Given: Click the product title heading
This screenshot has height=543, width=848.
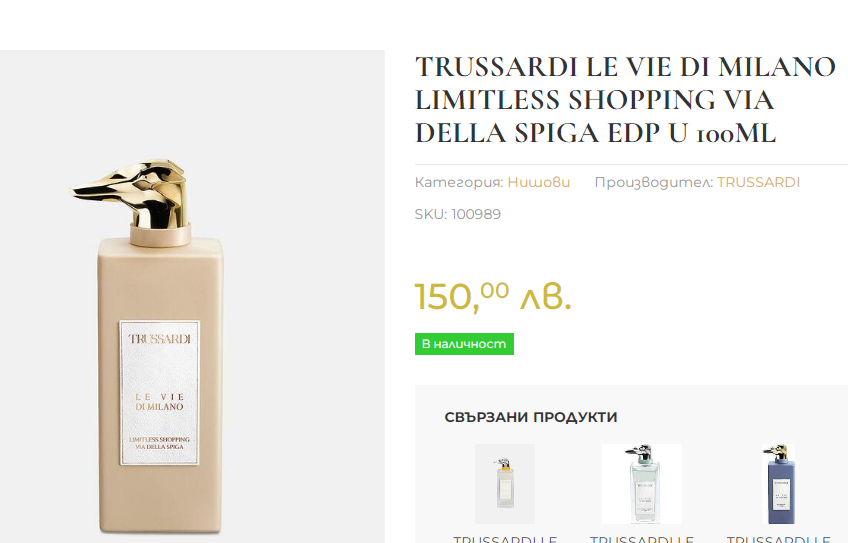Looking at the screenshot, I should pyautogui.click(x=625, y=100).
